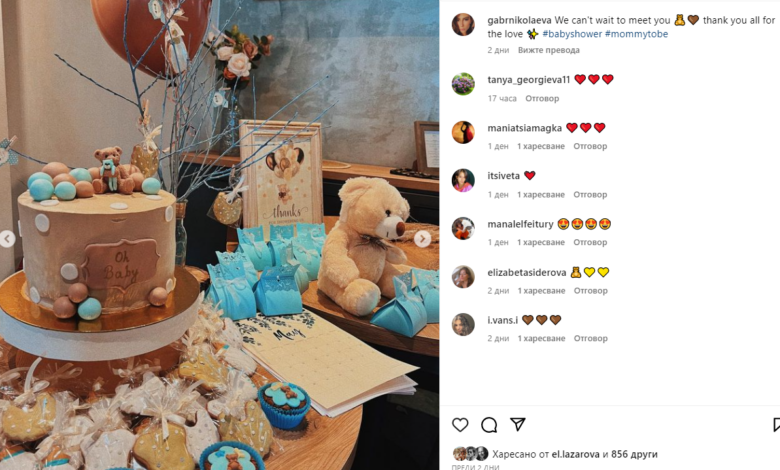Open tanya_georgieva11 avatar
The image size is (780, 470).
click(463, 84)
